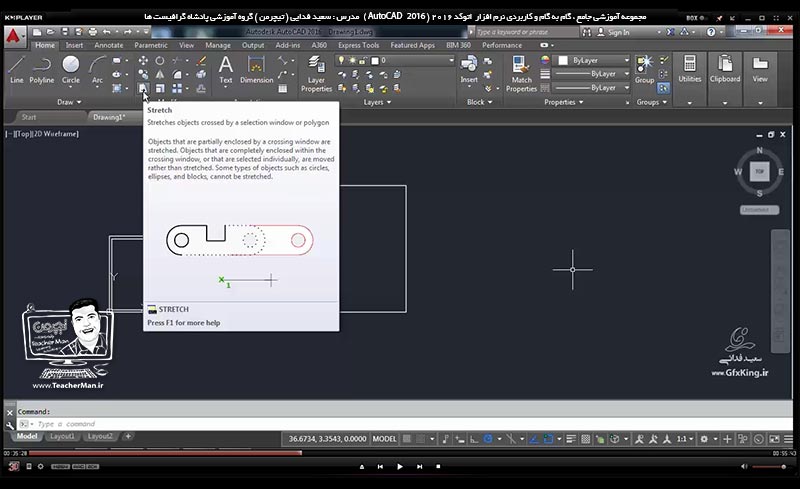Switch to the Insert ribbon tab
The width and height of the screenshot is (800, 489).
tap(74, 45)
